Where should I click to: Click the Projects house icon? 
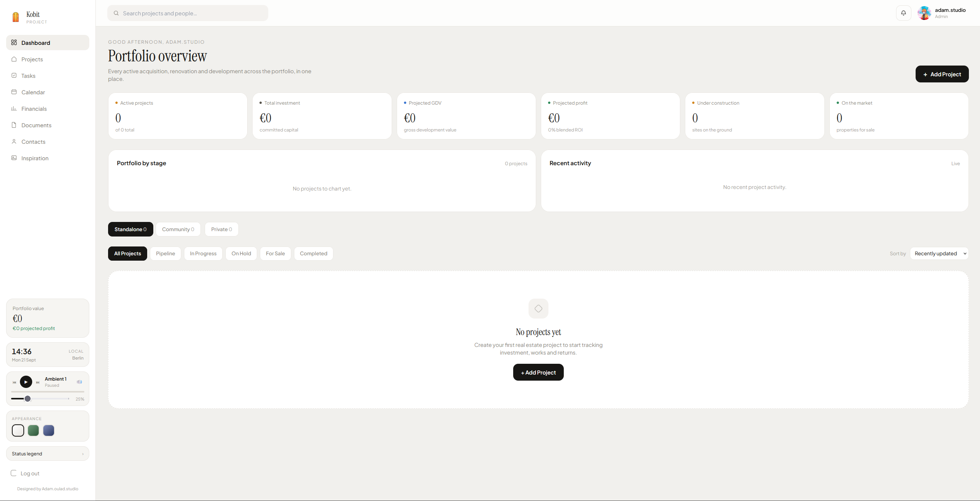point(14,59)
